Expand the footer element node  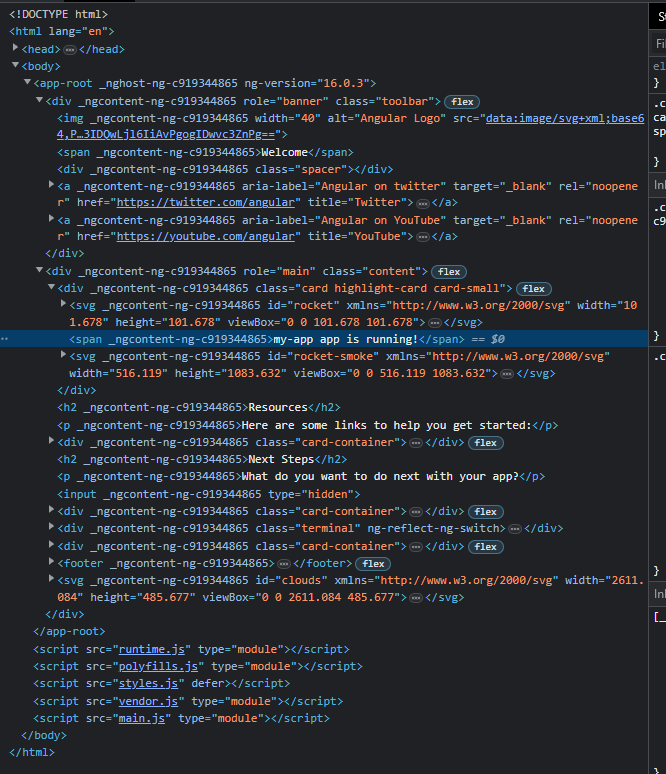pyautogui.click(x=51, y=562)
